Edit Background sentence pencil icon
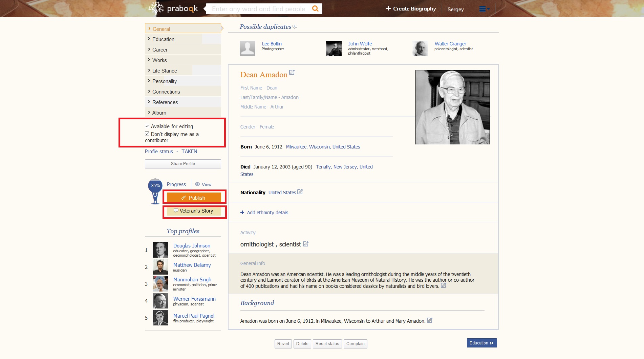Screen dimensions: 644x359 [x=430, y=320]
